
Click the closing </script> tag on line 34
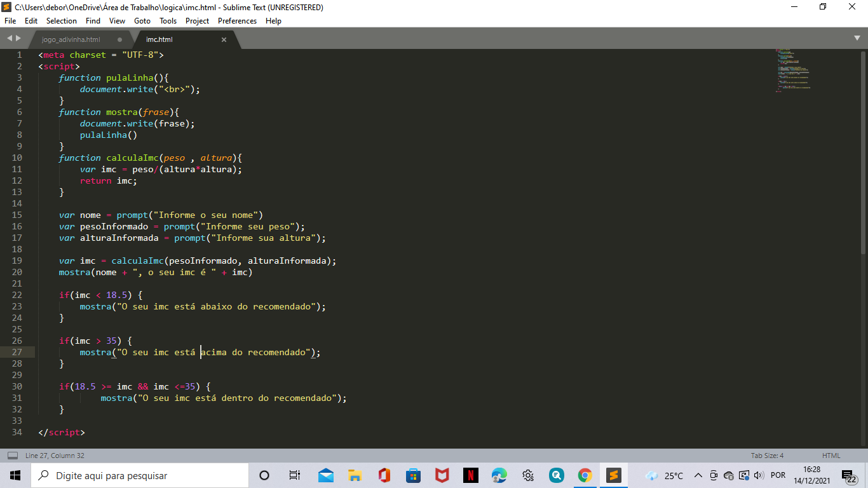(x=62, y=432)
